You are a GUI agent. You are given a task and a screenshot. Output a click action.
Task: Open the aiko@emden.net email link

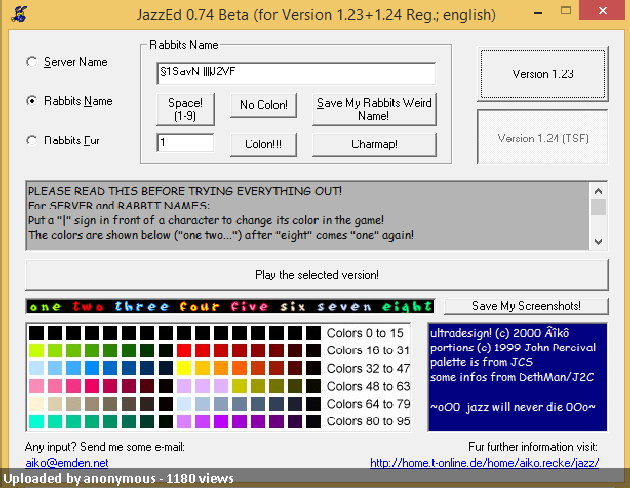pos(67,463)
